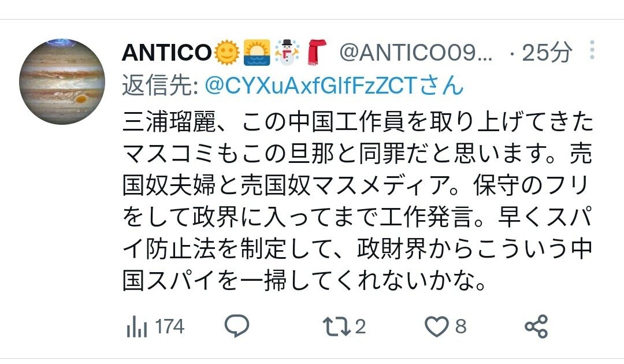Click the Jupiter profile avatar
This screenshot has height=364, width=624.
tap(62, 81)
